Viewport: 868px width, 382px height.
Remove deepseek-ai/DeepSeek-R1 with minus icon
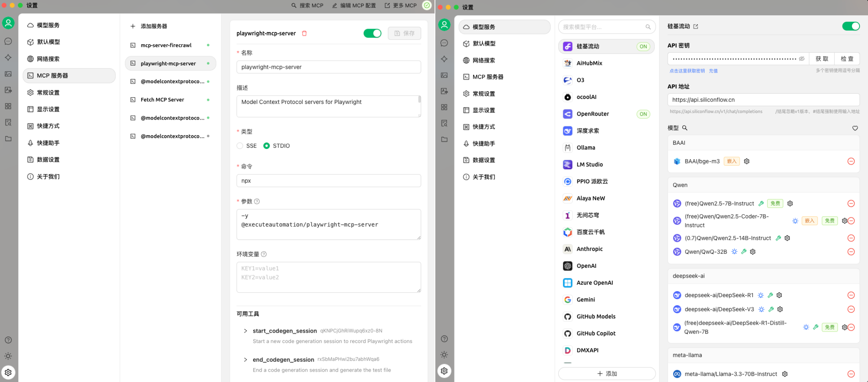851,295
